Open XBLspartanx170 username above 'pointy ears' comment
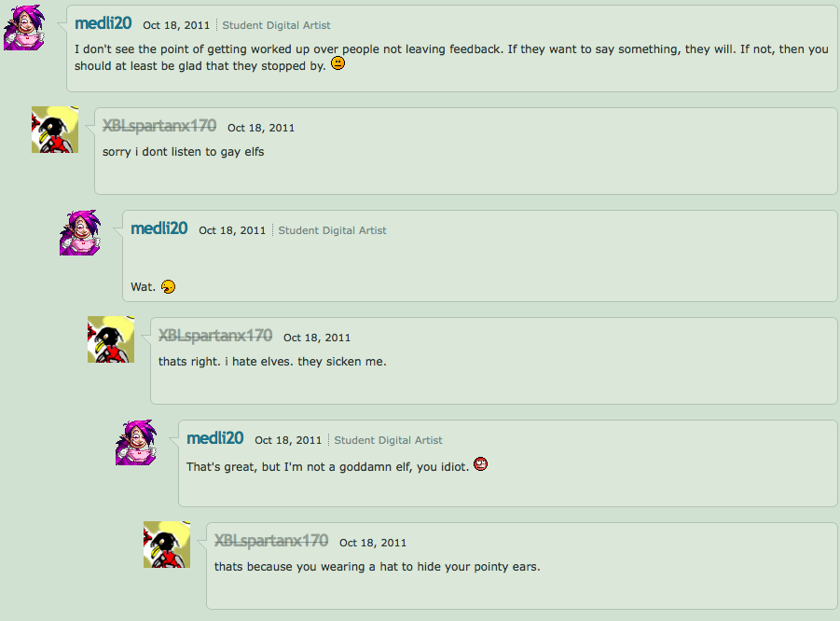This screenshot has height=621, width=840. 271,541
